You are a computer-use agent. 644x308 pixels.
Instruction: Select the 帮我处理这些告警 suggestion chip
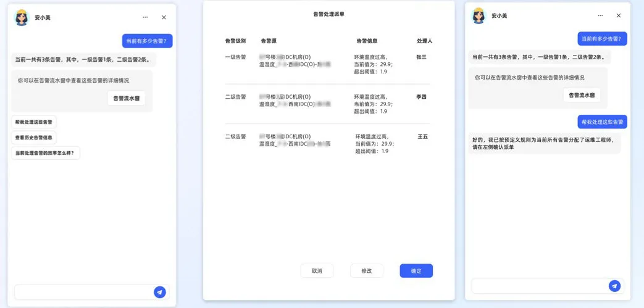(34, 122)
